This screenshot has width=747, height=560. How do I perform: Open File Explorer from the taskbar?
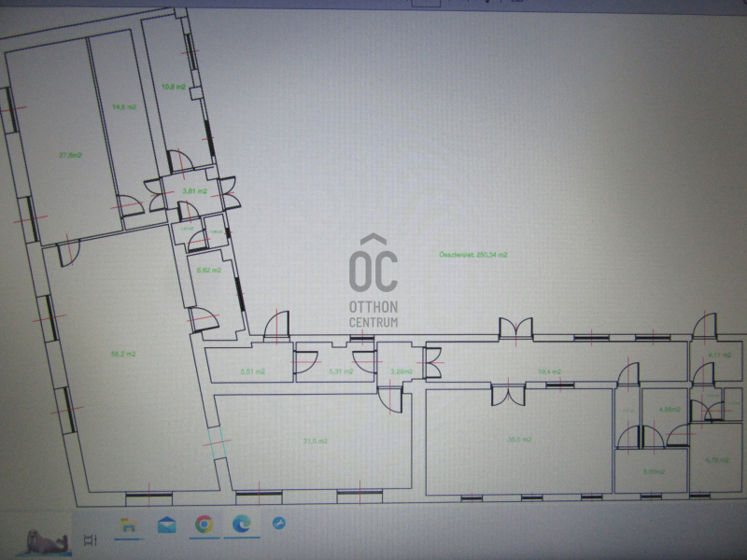point(124,526)
